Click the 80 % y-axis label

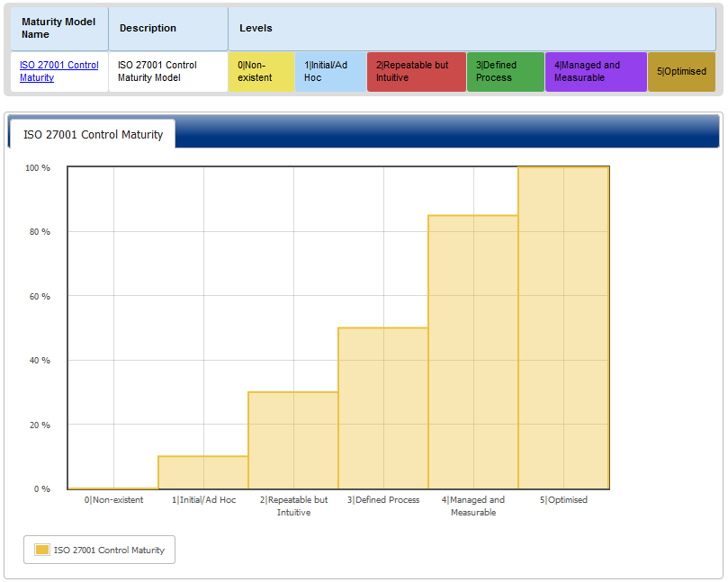[x=40, y=232]
